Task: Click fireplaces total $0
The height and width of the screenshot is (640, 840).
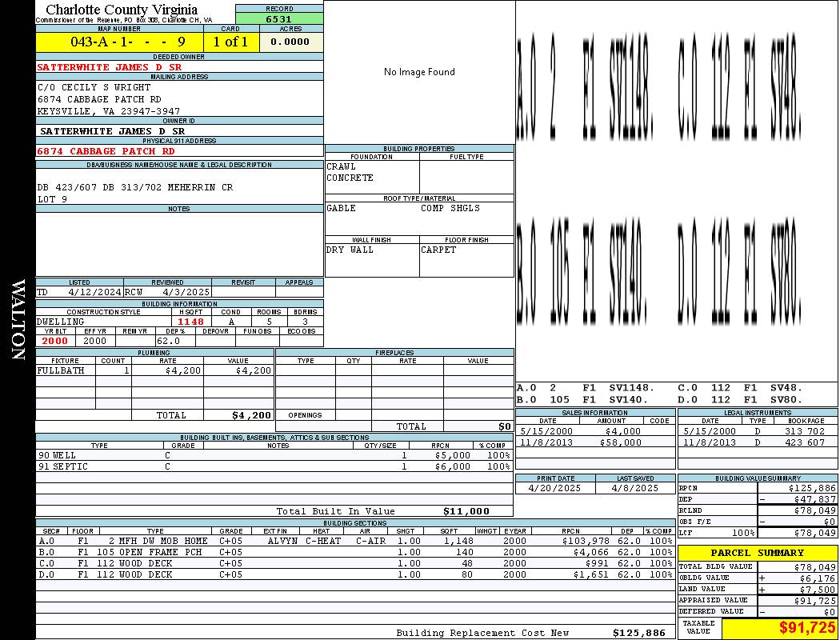Action: (x=505, y=427)
